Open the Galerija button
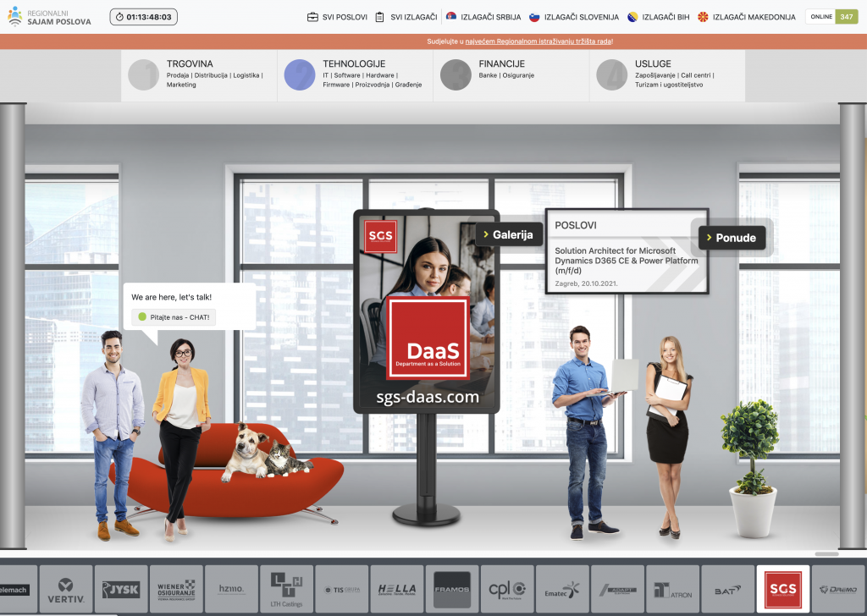This screenshot has width=867, height=616. pos(509,234)
